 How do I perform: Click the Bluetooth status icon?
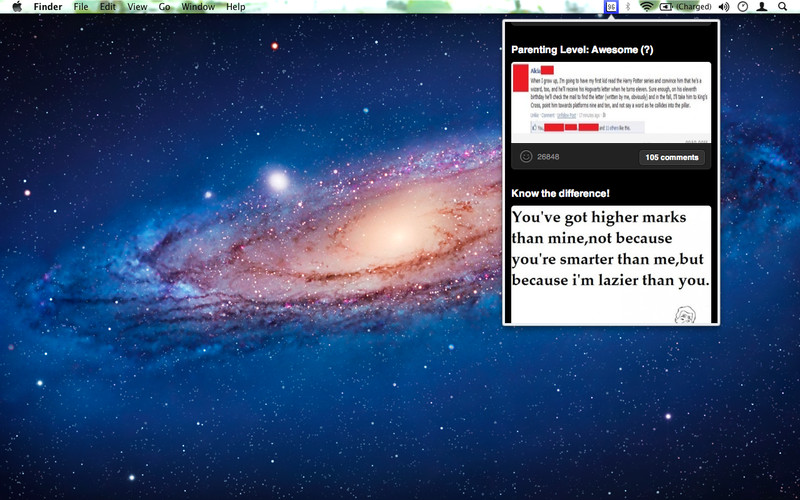[x=629, y=7]
